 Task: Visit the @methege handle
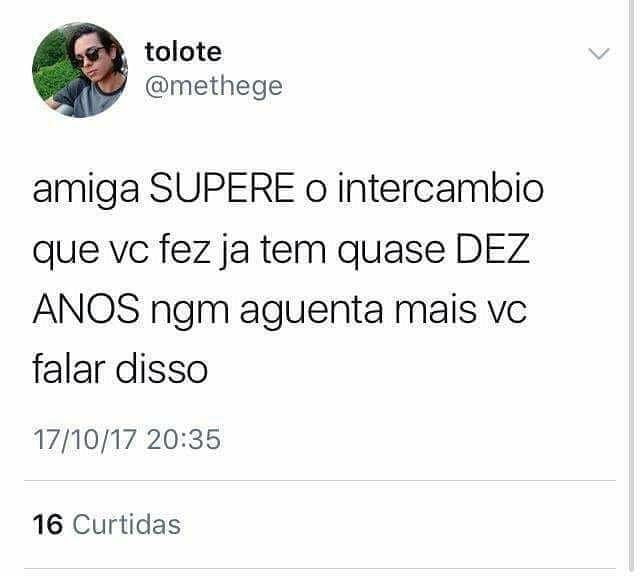(x=213, y=87)
